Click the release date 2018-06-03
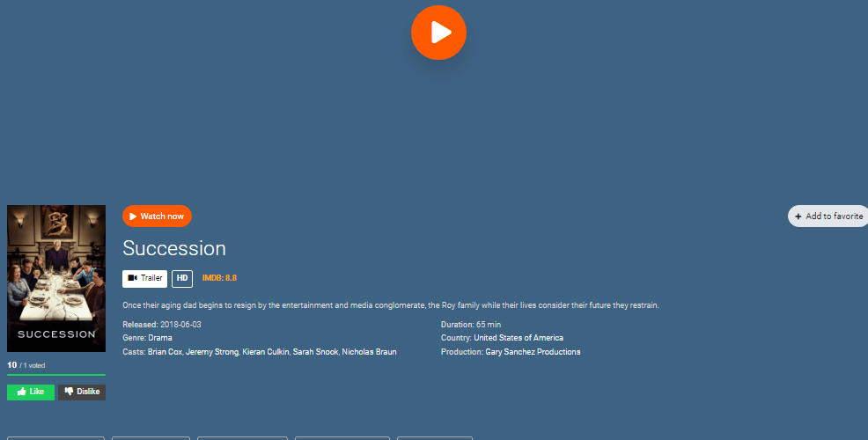 click(x=180, y=325)
